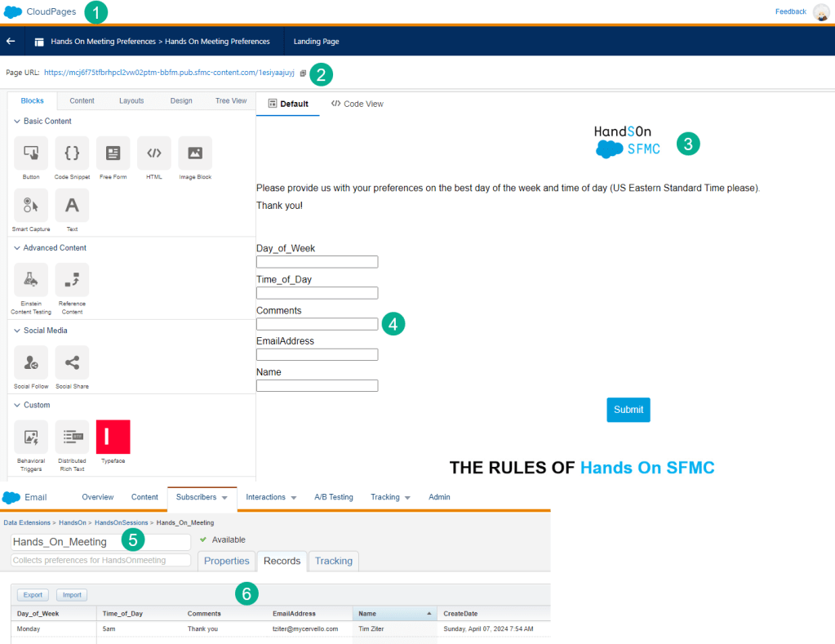Pick the Code Snippet block icon
Image resolution: width=835 pixels, height=644 pixels.
(x=72, y=153)
